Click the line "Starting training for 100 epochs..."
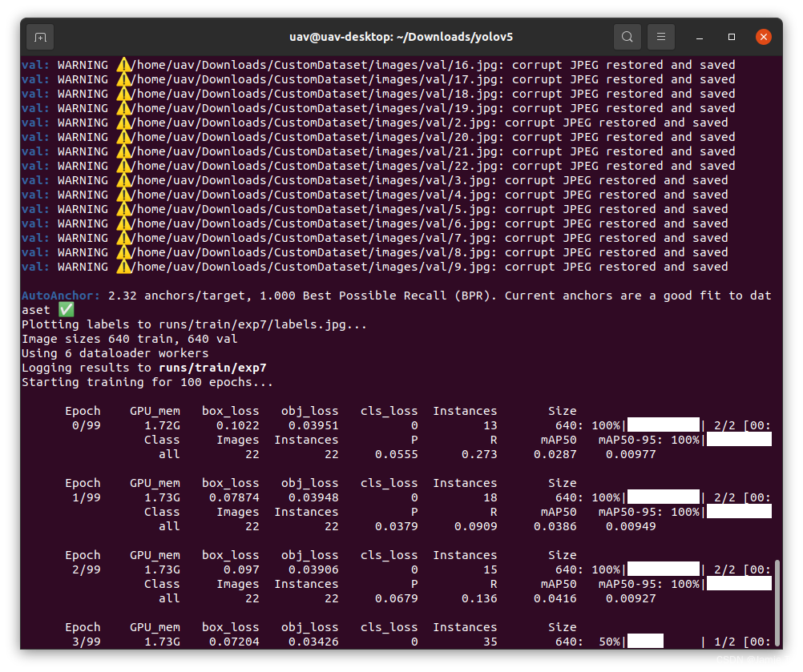Image resolution: width=803 pixels, height=672 pixels. click(147, 382)
